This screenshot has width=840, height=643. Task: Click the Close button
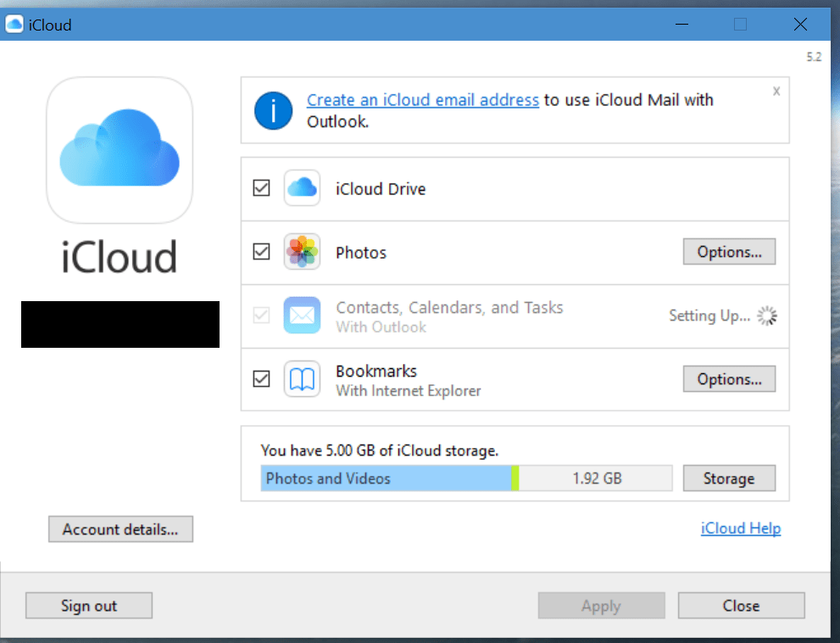742,606
